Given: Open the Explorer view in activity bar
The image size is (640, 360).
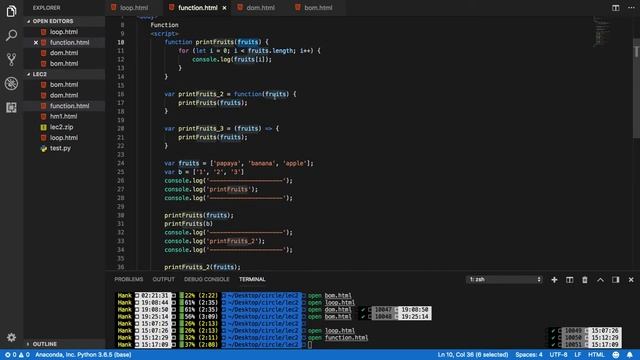Looking at the screenshot, I should pyautogui.click(x=11, y=11).
